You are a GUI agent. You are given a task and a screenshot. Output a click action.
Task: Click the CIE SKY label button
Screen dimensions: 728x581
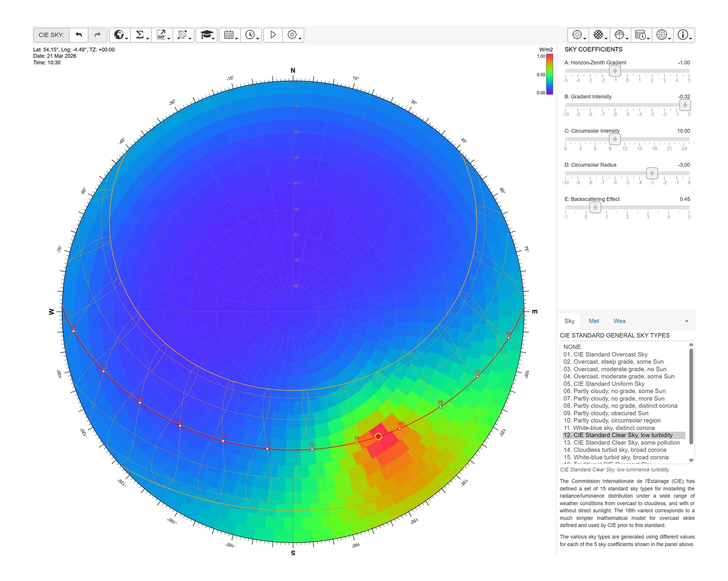pos(51,35)
